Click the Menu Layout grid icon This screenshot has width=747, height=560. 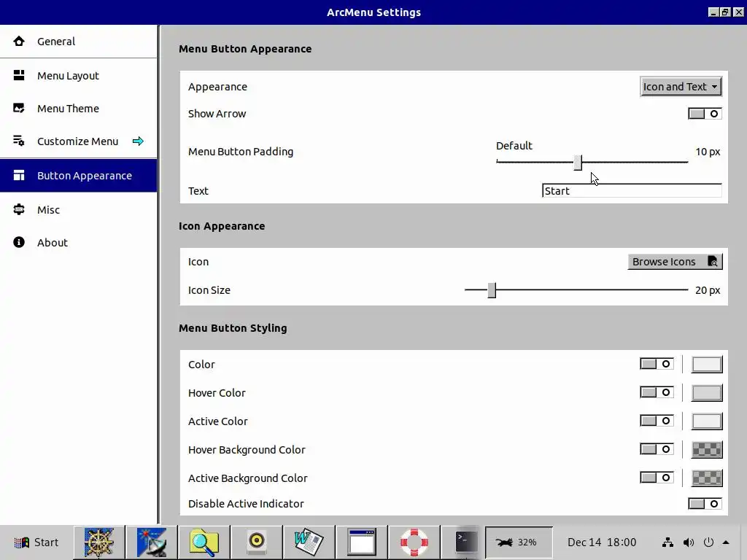coord(18,75)
